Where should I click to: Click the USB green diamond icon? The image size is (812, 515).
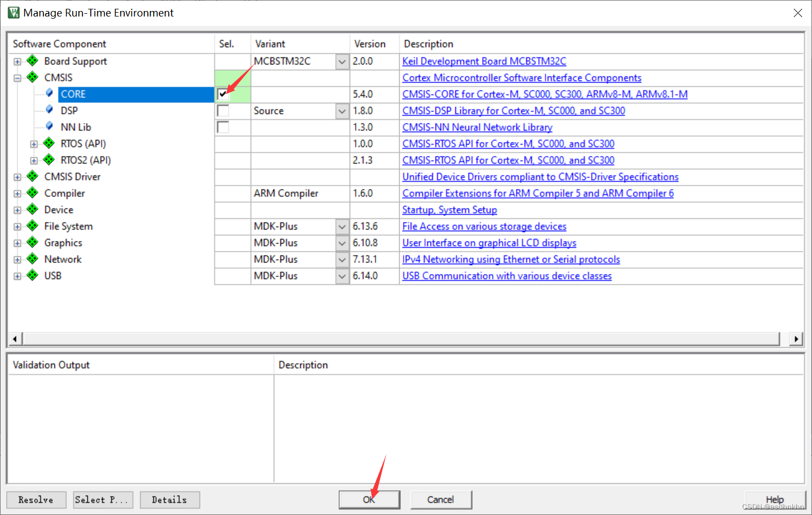tap(33, 275)
